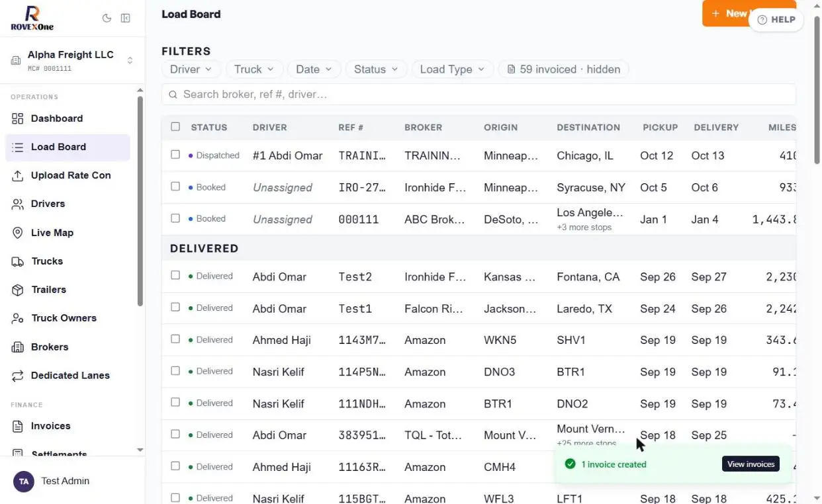The image size is (822, 504).
Task: Go to Invoices in Finance
Action: [x=68, y=426]
